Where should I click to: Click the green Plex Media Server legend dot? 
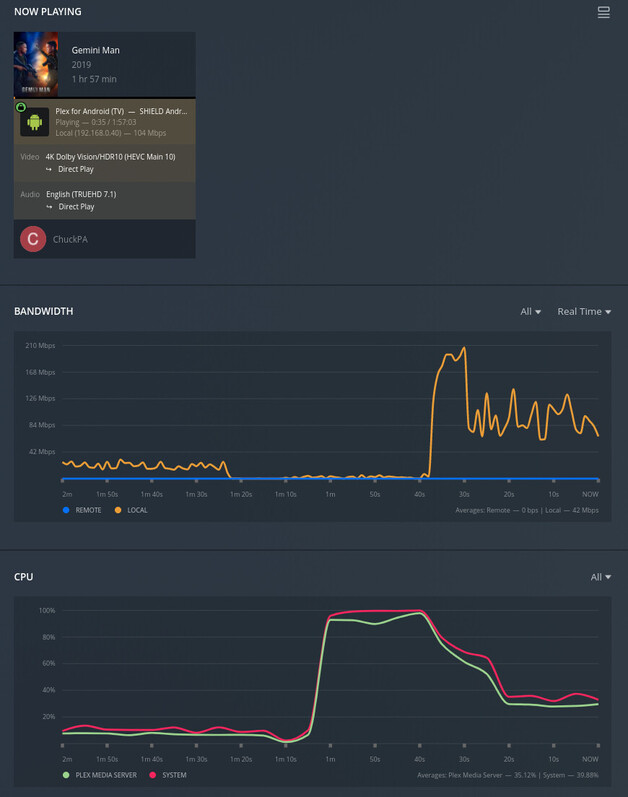(x=66, y=775)
